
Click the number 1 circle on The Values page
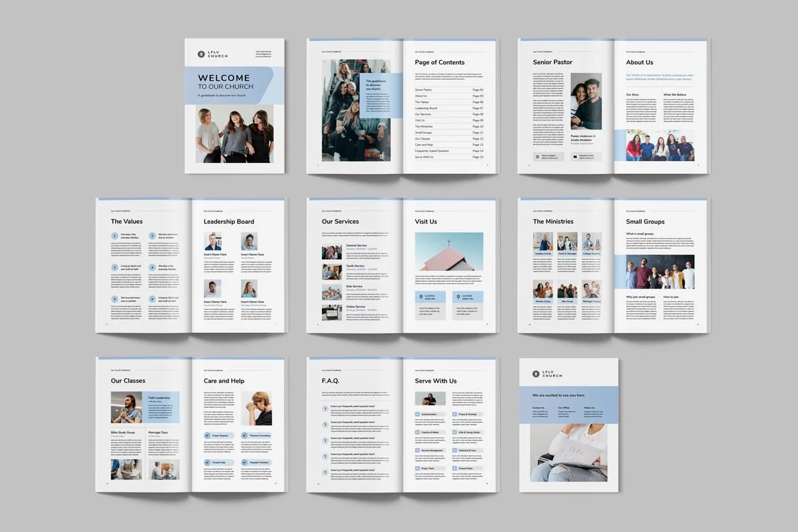[x=115, y=236]
